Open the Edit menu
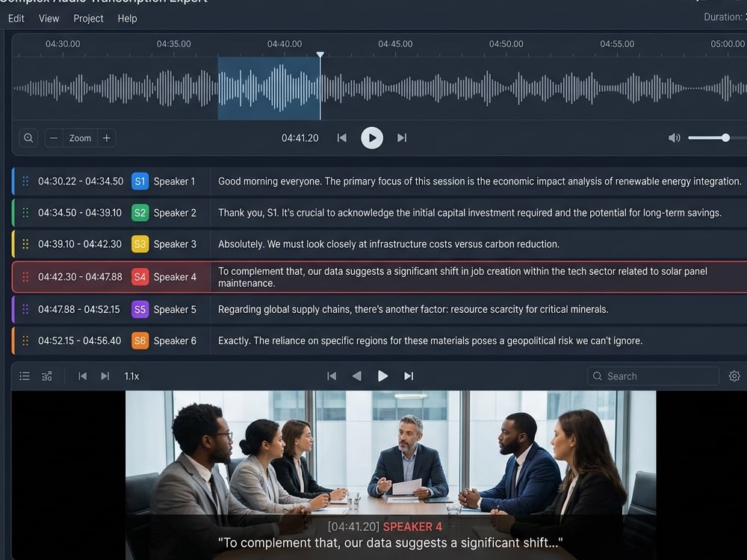 coord(16,19)
